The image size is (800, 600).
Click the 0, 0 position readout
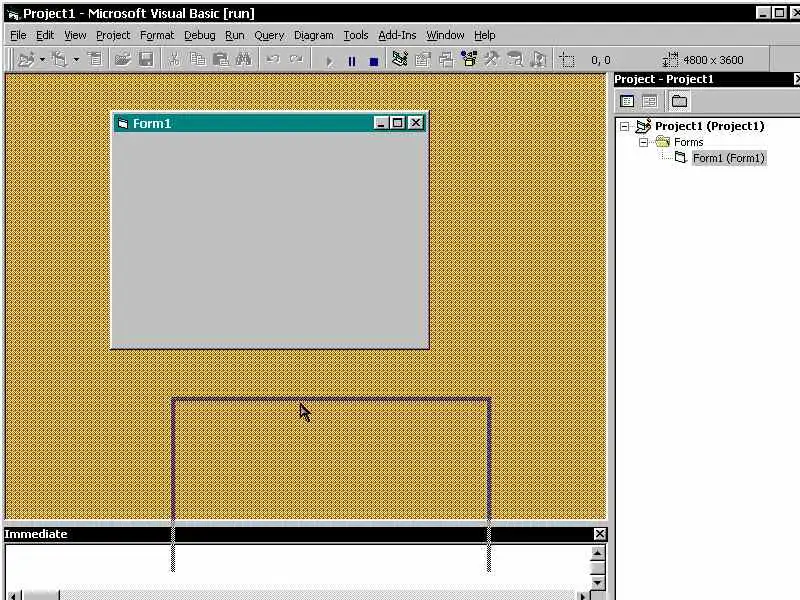(x=601, y=60)
